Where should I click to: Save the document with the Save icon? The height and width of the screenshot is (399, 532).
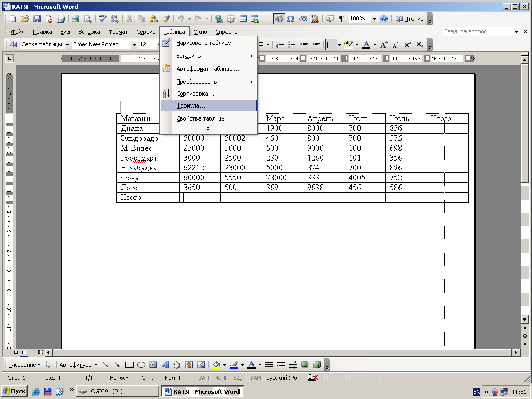[x=37, y=19]
